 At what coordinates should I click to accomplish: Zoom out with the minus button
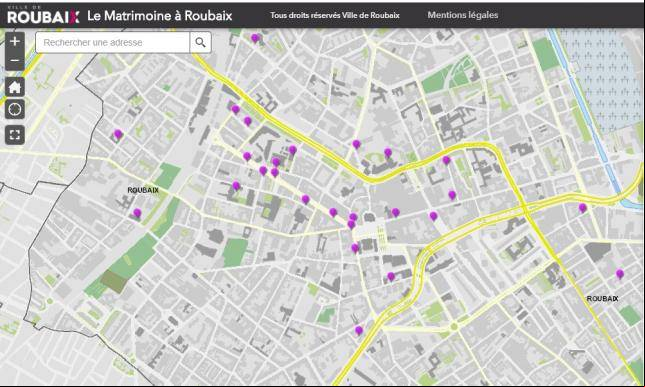click(15, 61)
